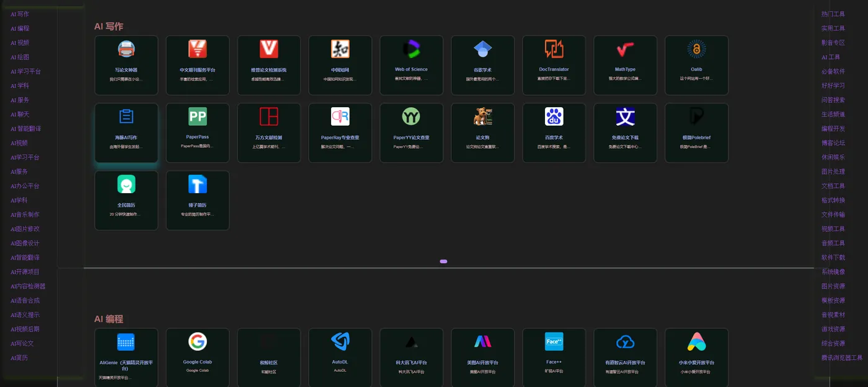Jump to AI内容检测器 section
The image size is (868, 387).
click(x=28, y=286)
